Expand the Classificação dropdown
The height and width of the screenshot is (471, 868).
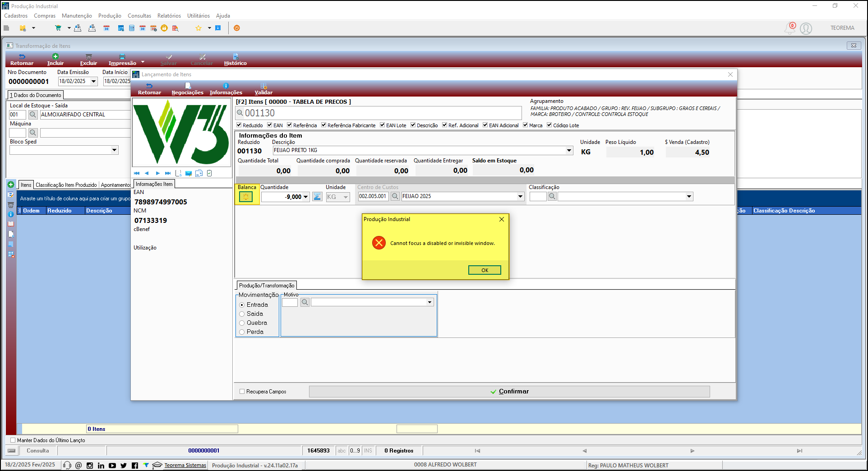tap(689, 196)
